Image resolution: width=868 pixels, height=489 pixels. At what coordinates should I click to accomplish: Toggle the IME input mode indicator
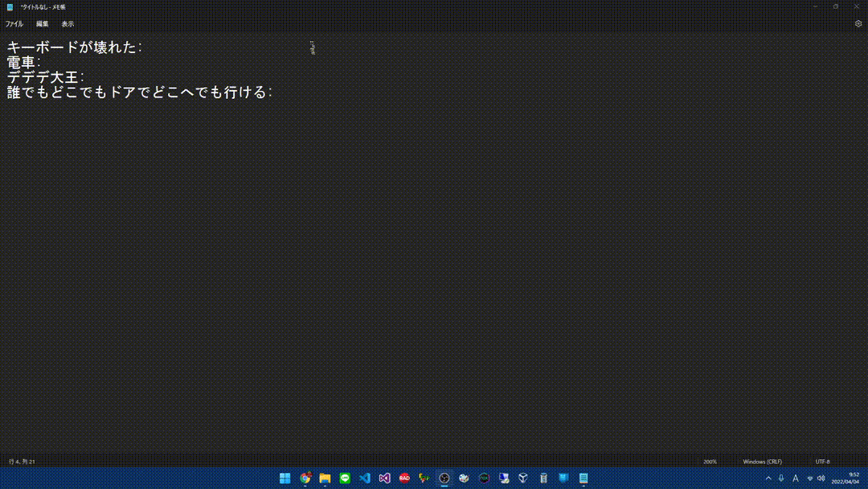[795, 478]
